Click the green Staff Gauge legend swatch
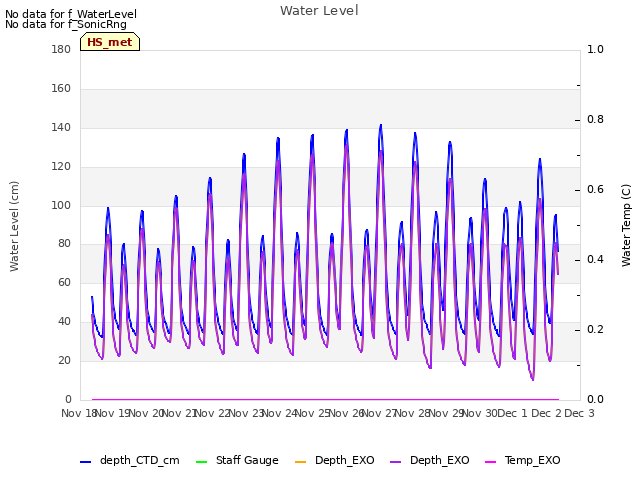This screenshot has height=480, width=640. point(201,462)
